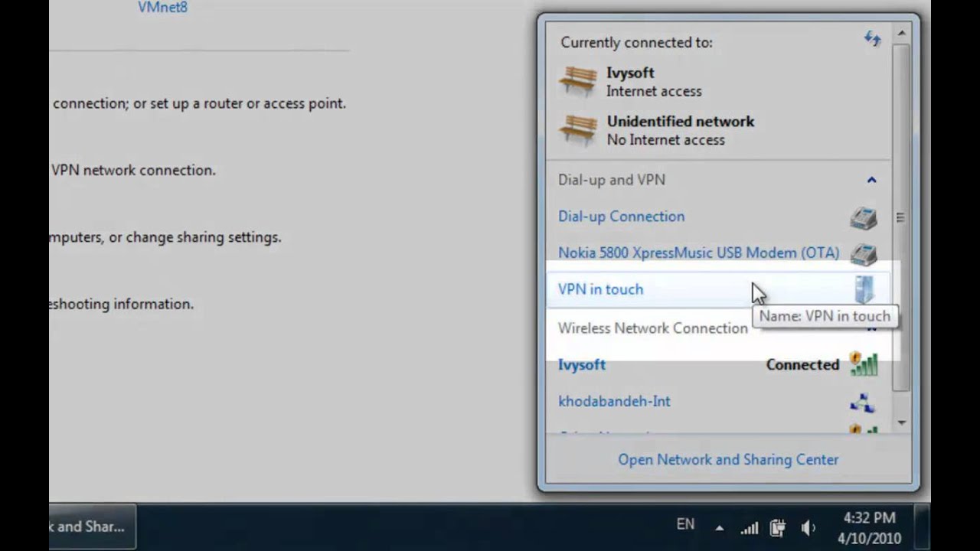This screenshot has width=980, height=551.
Task: Click the network list scroll down arrow
Action: (901, 422)
